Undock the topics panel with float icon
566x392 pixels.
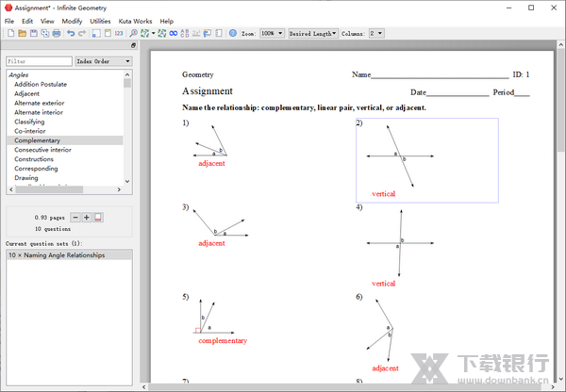[x=132, y=45]
